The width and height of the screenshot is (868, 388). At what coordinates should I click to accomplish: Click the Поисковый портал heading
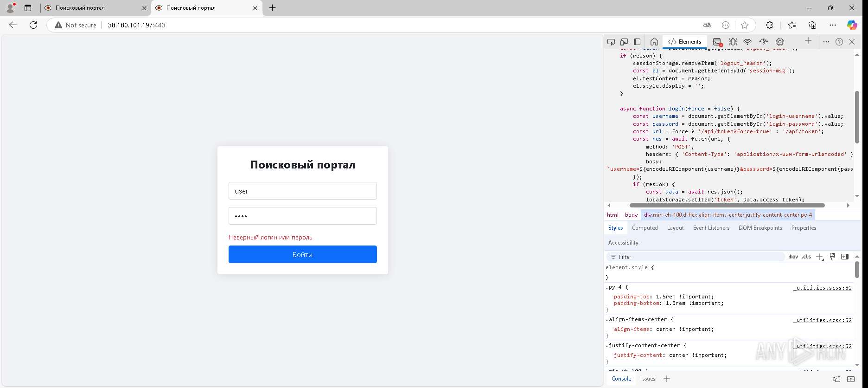302,165
